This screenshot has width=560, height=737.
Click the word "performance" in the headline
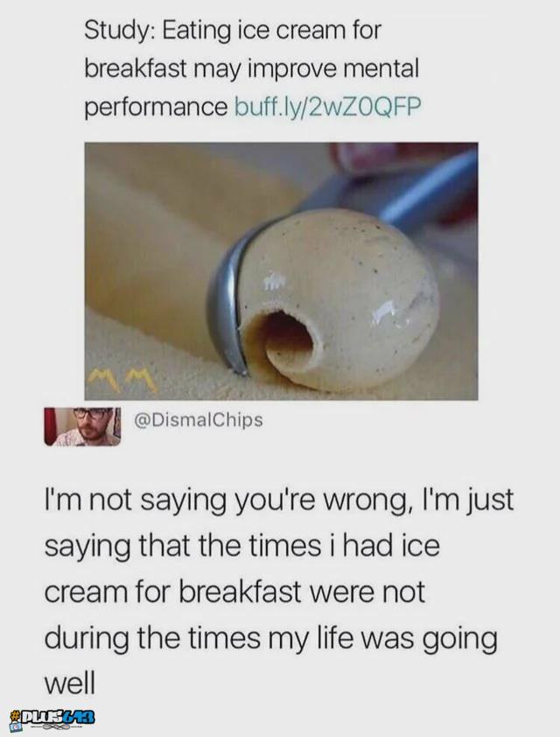click(x=156, y=109)
